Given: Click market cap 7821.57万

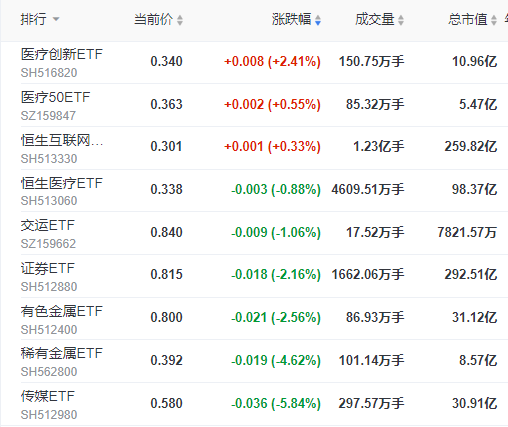Looking at the screenshot, I should 467,232.
